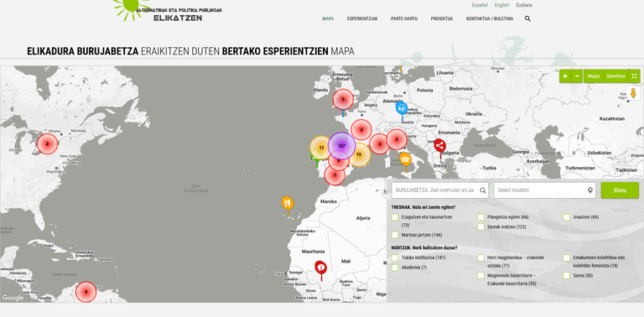Check the Akademia (7) box
The height and width of the screenshot is (317, 644).
coord(395,268)
